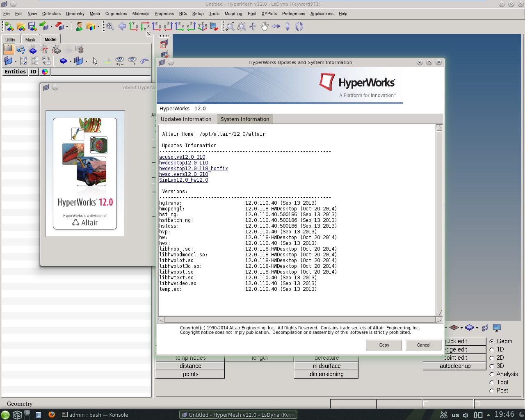Open the acusolve12.0.310 link
The image size is (525, 420).
pyautogui.click(x=182, y=157)
